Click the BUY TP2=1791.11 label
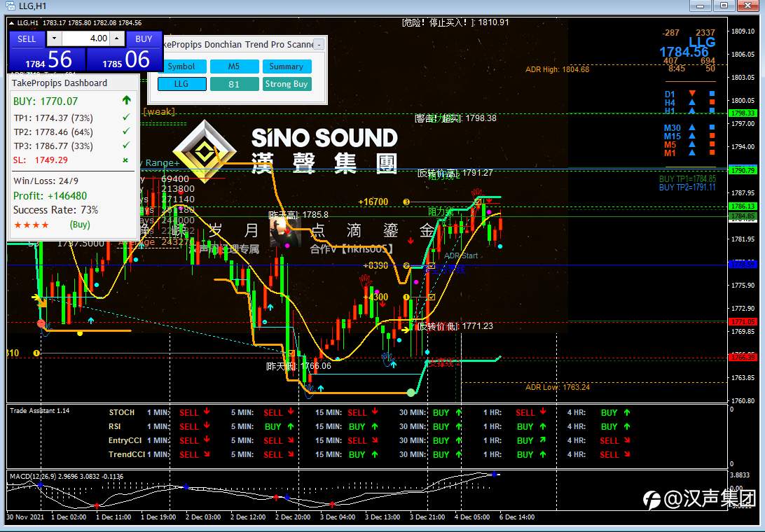765x532 pixels. click(687, 187)
